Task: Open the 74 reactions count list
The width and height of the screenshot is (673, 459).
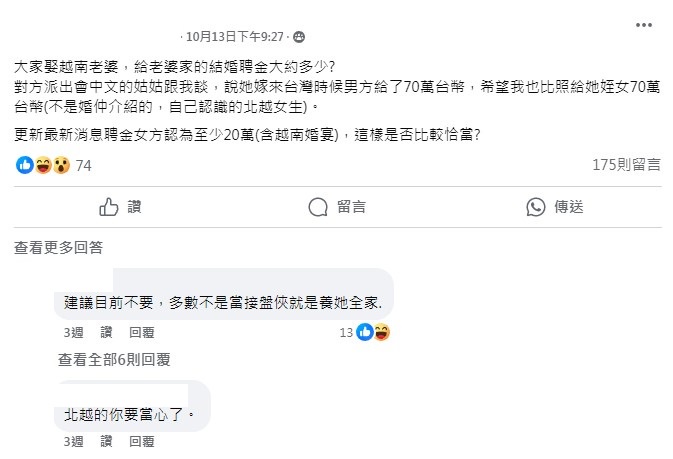Action: tap(84, 165)
